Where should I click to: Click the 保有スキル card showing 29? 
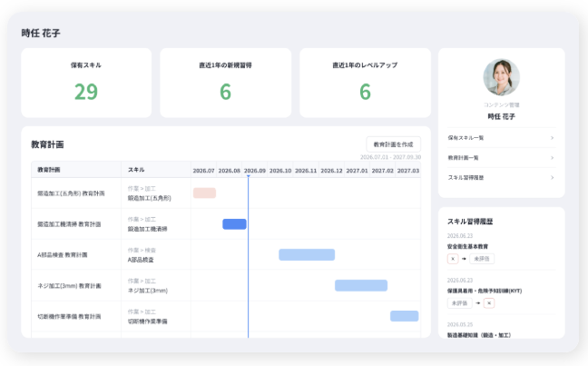(x=86, y=83)
